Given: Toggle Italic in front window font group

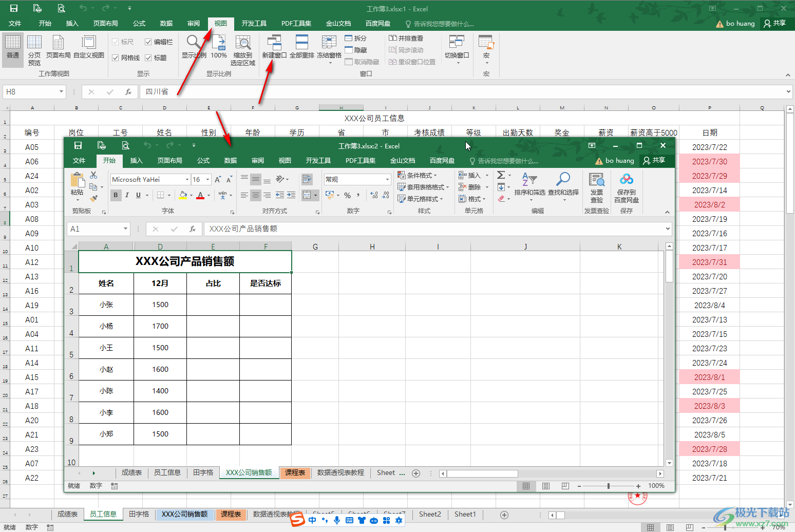Looking at the screenshot, I should pyautogui.click(x=127, y=195).
